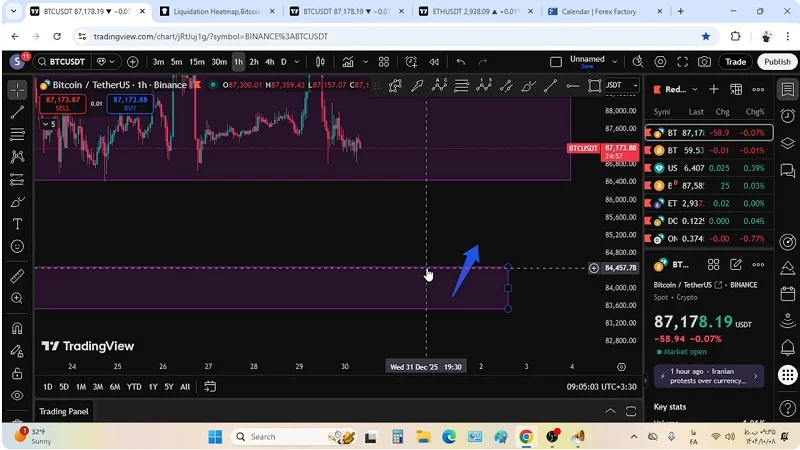Select the Text tool in left toolbar
The image size is (800, 450).
pyautogui.click(x=17, y=224)
